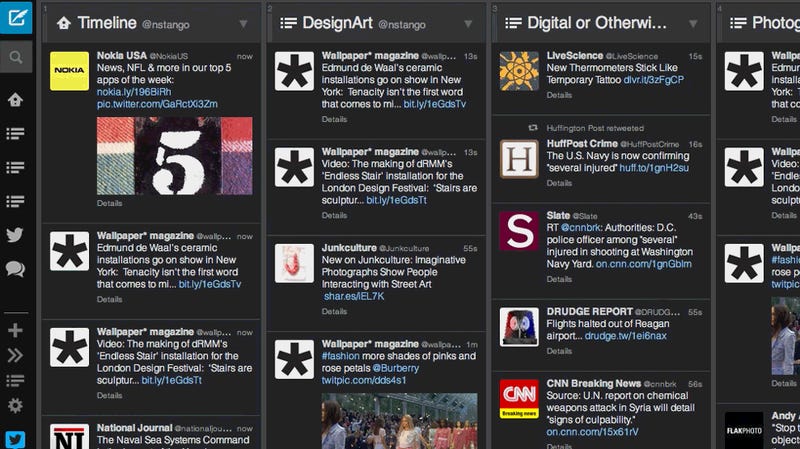Click the @Burberry mention in DesignArt
The image size is (800, 449).
[395, 368]
